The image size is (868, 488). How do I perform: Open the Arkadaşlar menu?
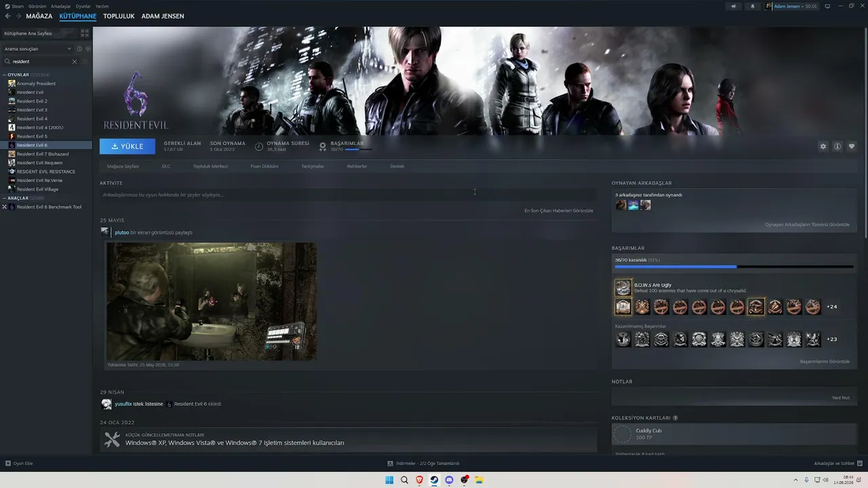point(61,6)
